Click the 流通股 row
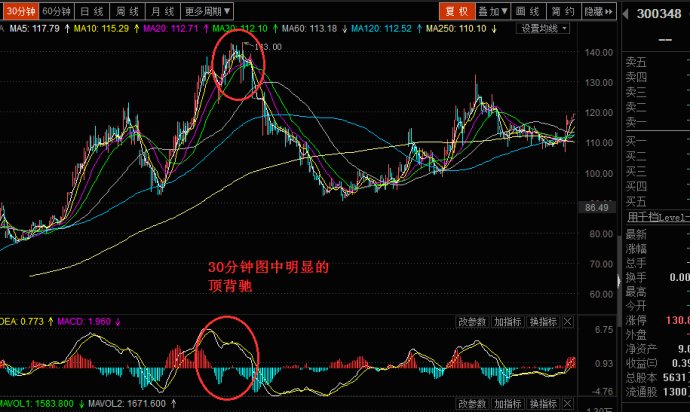The image size is (690, 412). click(657, 392)
